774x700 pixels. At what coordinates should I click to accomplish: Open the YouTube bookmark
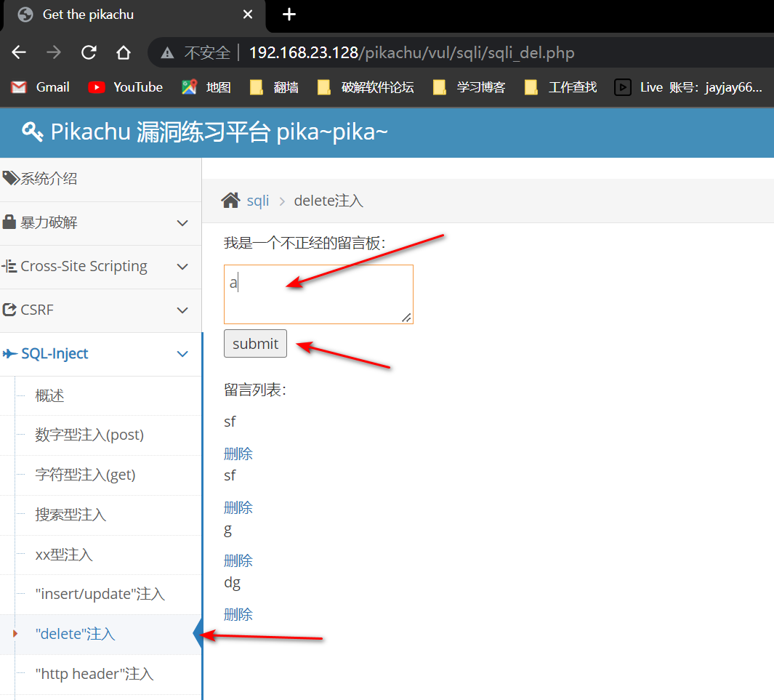(125, 87)
